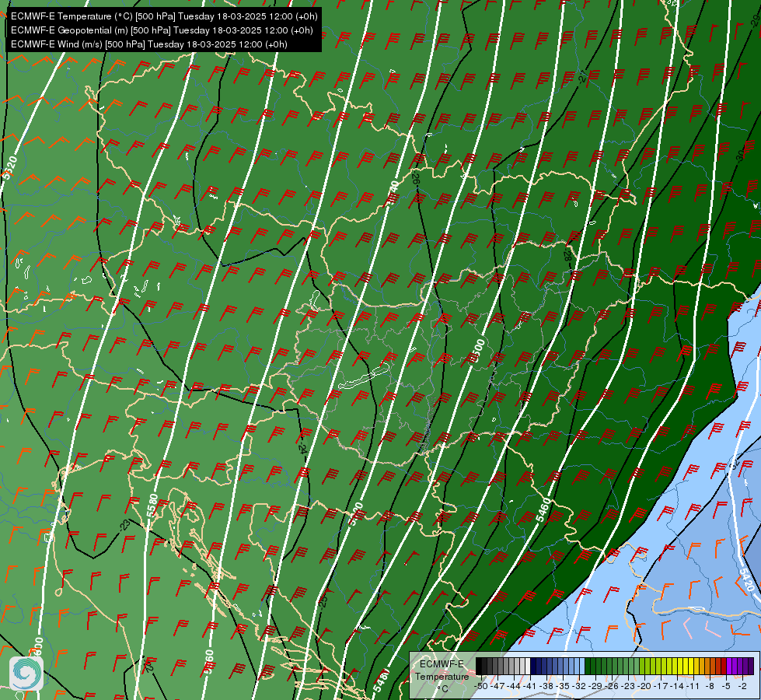Click the ECMWF-E Temperature legend title
Viewport: 761px width, 700px height.
(442, 670)
